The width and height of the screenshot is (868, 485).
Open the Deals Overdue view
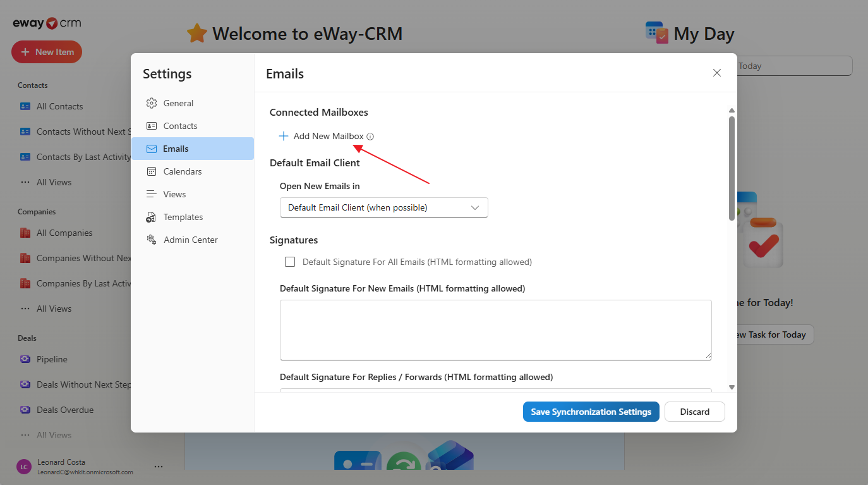point(65,410)
